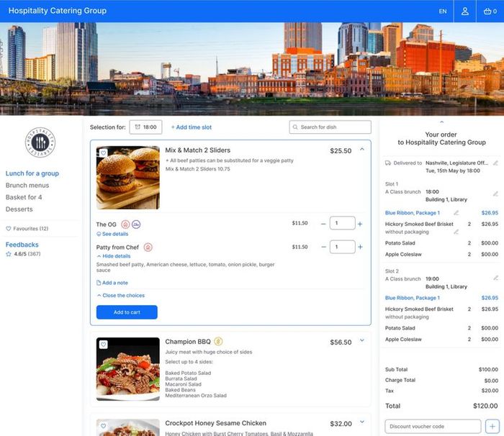This screenshot has height=436, width=504.
Task: Open the Champion BBQ photo
Action: [128, 369]
